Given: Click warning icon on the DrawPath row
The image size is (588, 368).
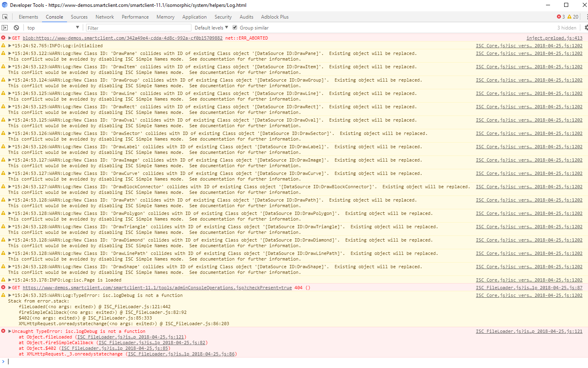Looking at the screenshot, I should (x=3, y=200).
